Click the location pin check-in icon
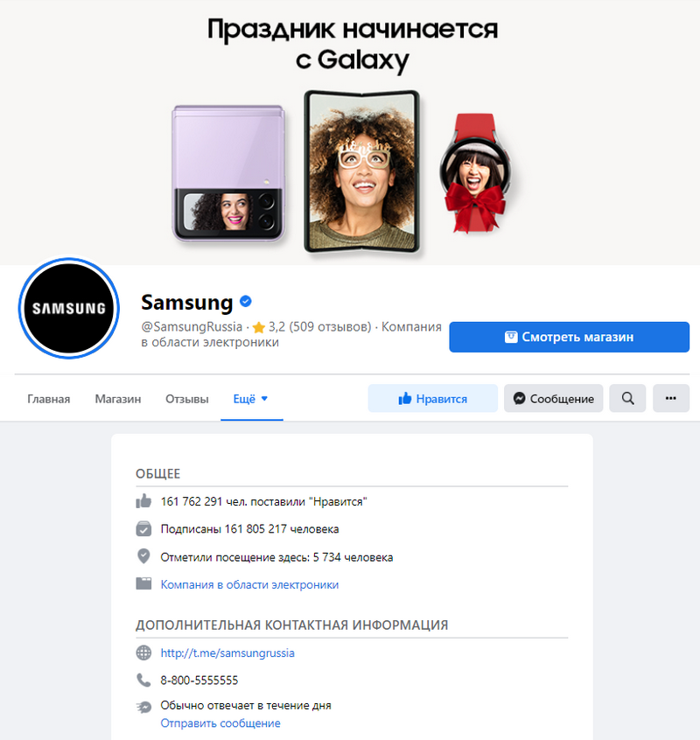 point(143,556)
